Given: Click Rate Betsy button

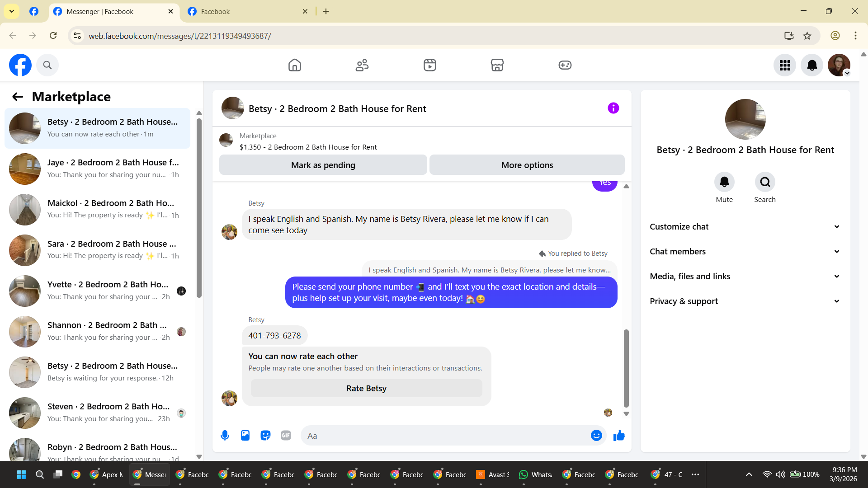Looking at the screenshot, I should [366, 389].
